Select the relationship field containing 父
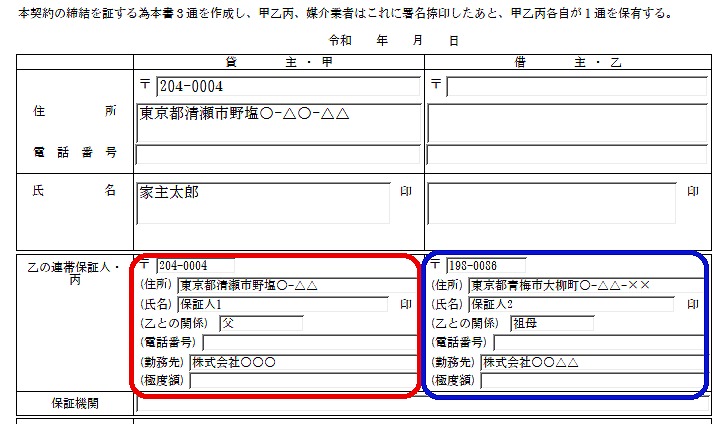The height and width of the screenshot is (424, 713). (260, 323)
